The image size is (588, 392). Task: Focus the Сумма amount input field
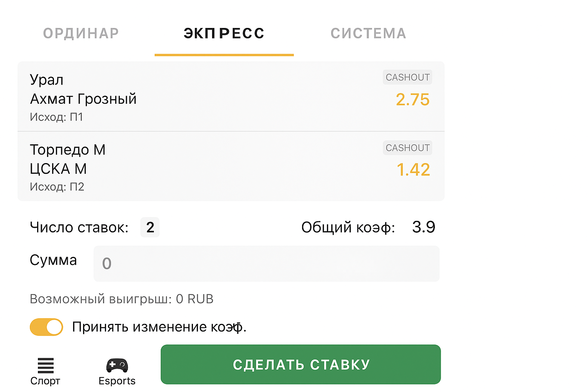coord(266,264)
